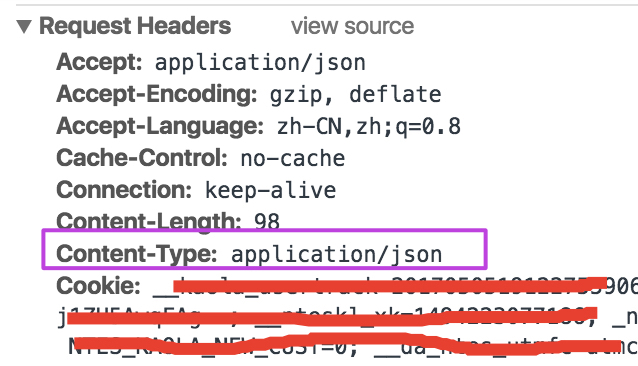Open the view source link

coord(352,26)
